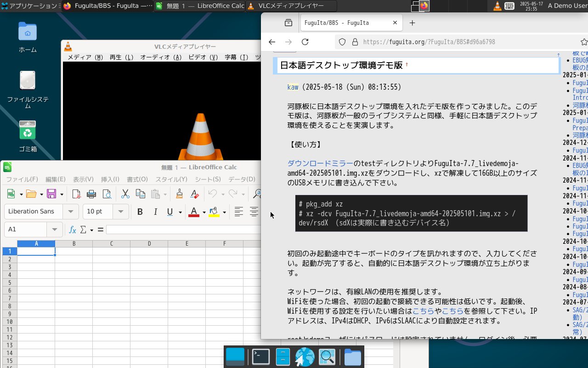
Task: Expand the Liberation Sans font name dropdown
Action: pos(71,212)
